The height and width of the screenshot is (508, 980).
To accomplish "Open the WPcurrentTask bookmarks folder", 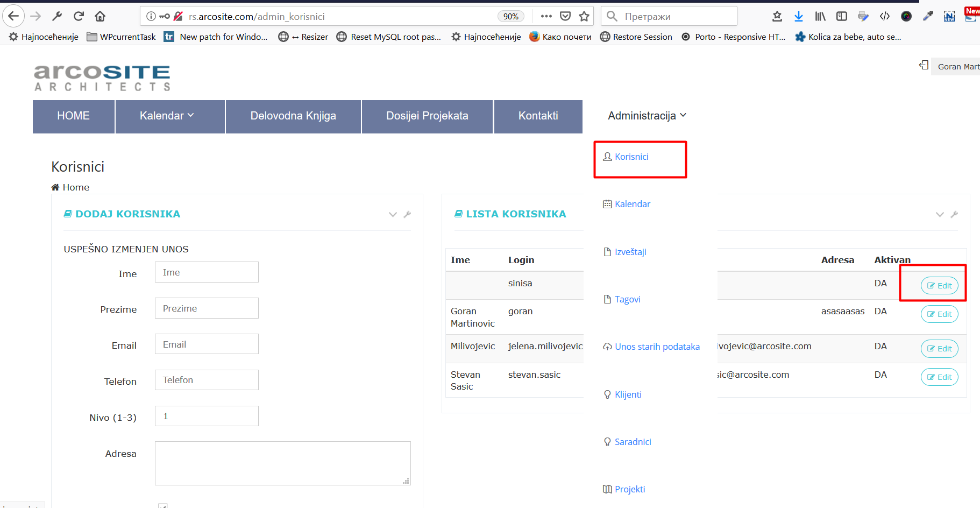I will tap(121, 37).
